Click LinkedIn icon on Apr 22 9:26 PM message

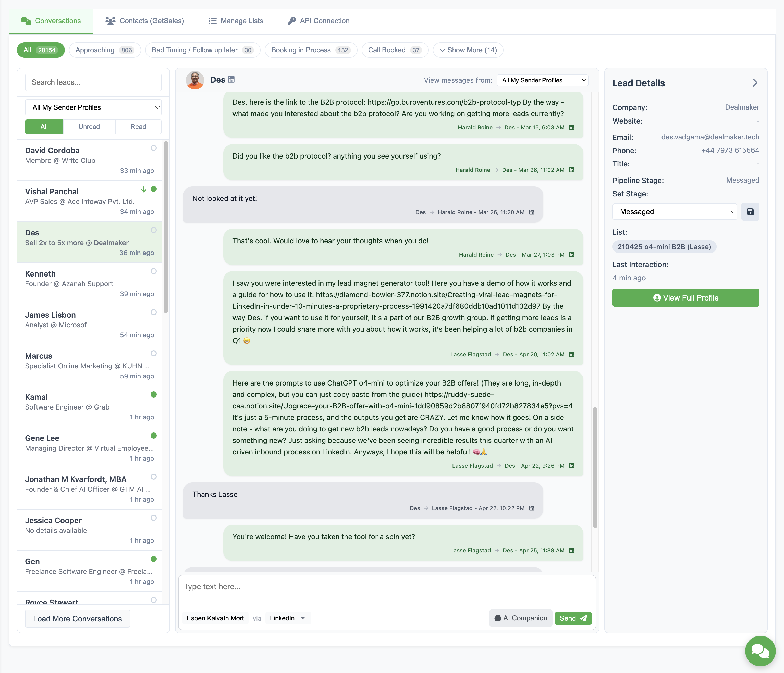(x=572, y=466)
